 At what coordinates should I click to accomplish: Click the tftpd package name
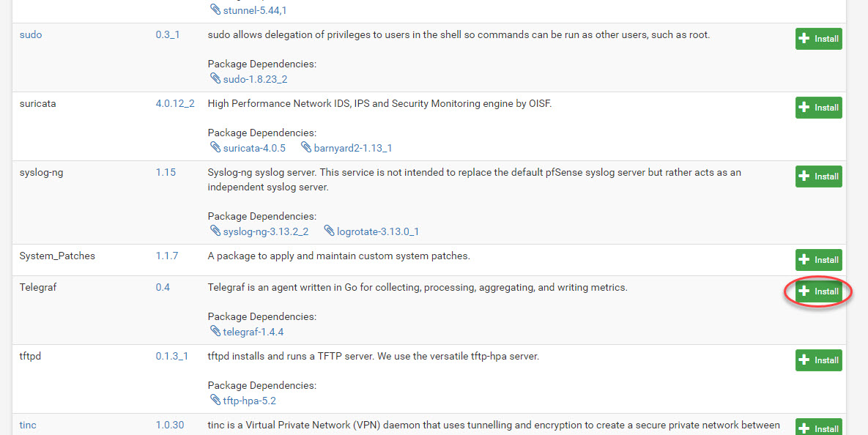pos(31,357)
